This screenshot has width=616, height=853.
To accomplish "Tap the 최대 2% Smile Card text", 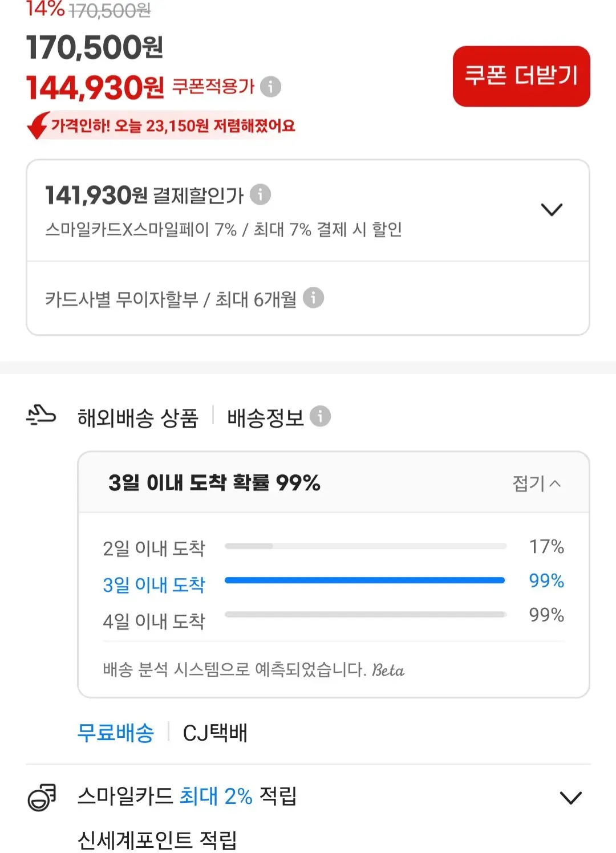I will 216,796.
